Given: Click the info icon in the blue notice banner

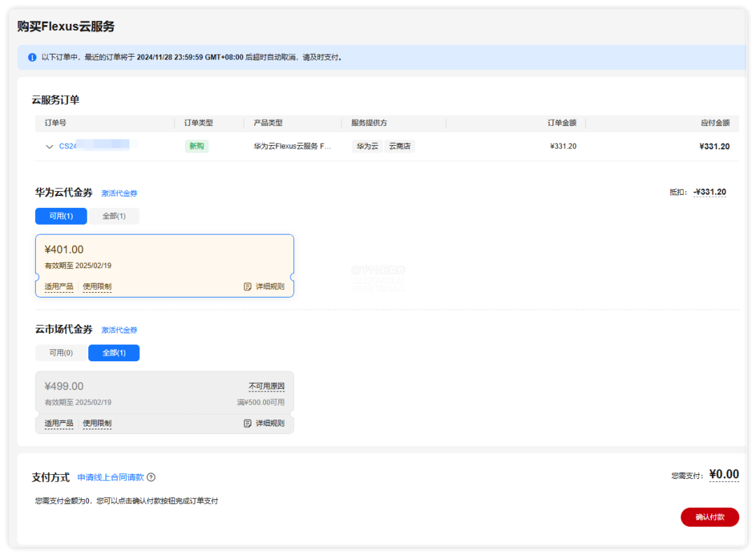Looking at the screenshot, I should click(x=31, y=57).
